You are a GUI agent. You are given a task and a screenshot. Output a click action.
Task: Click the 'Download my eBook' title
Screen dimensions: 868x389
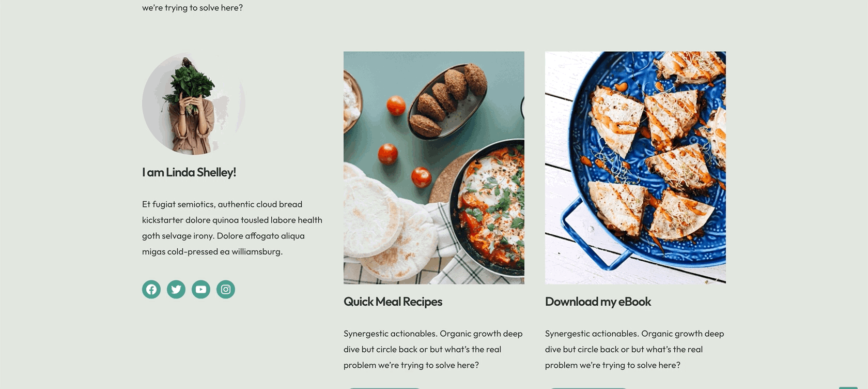[x=598, y=302]
